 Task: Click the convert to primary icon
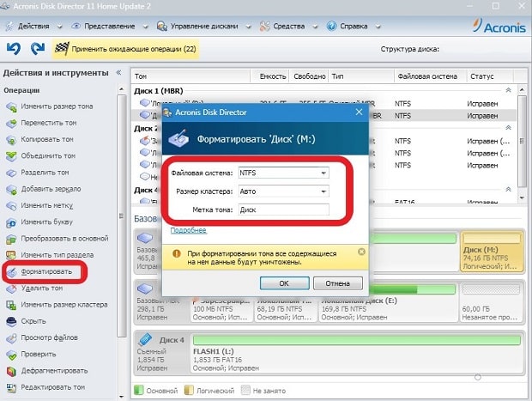tap(11, 239)
